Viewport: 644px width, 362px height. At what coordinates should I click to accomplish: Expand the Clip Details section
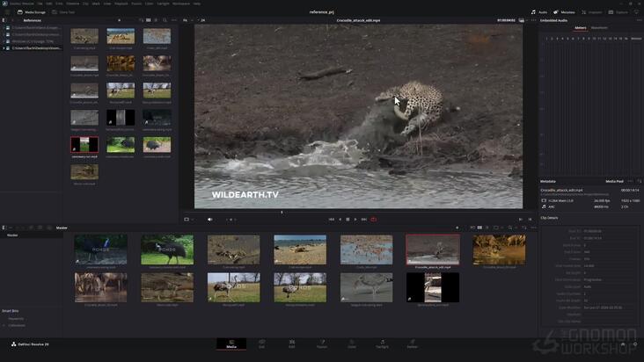(549, 218)
